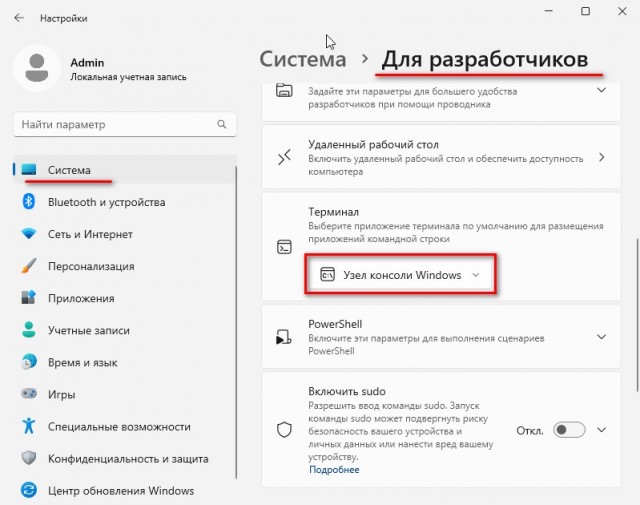Screen dimensions: 640x505
Task: Click the shield icon beside Включить sudo
Action: (284, 429)
